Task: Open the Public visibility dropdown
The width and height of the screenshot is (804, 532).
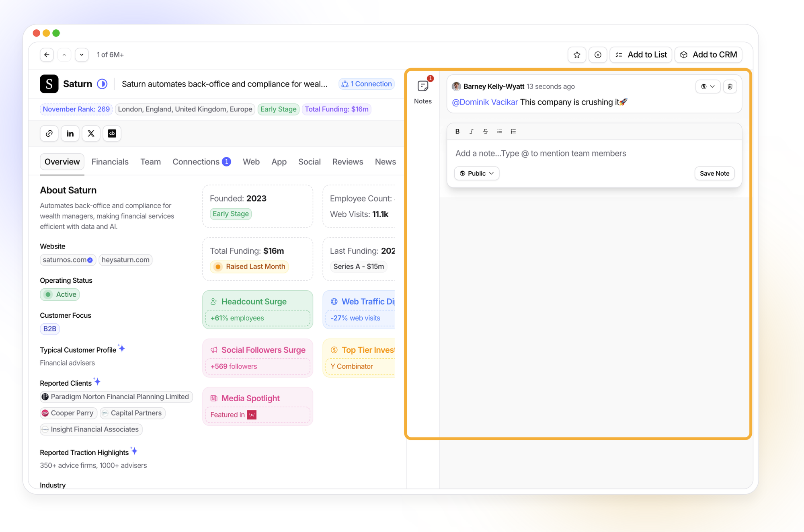Action: coord(476,173)
